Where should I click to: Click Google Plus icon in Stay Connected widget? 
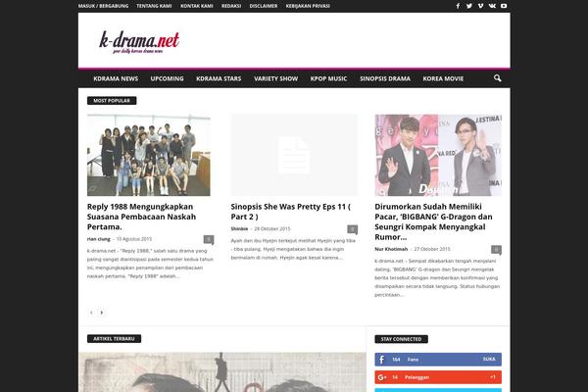pos(382,377)
